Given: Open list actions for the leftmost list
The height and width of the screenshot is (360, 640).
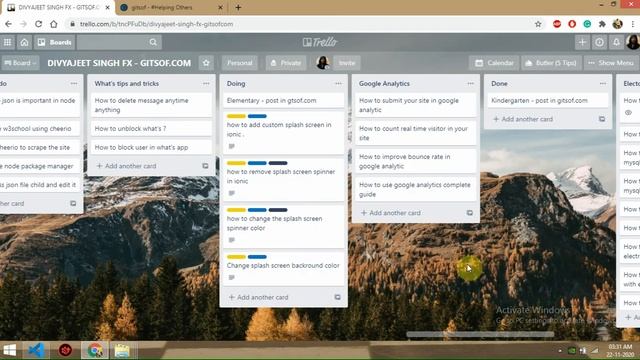Looking at the screenshot, I should [74, 83].
